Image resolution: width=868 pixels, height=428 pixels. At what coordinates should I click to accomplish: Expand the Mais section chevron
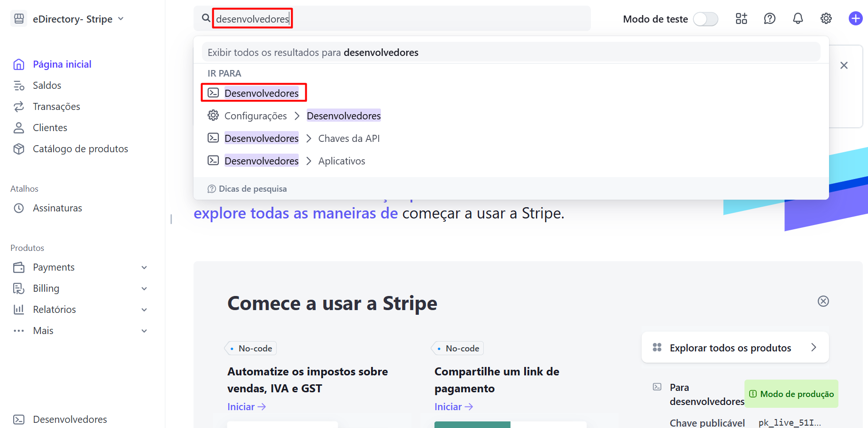pyautogui.click(x=144, y=331)
